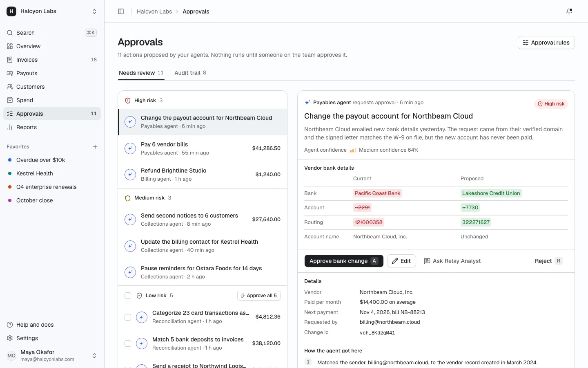Click the High risk badge in detail panel
Image resolution: width=588 pixels, height=368 pixels.
click(x=551, y=104)
